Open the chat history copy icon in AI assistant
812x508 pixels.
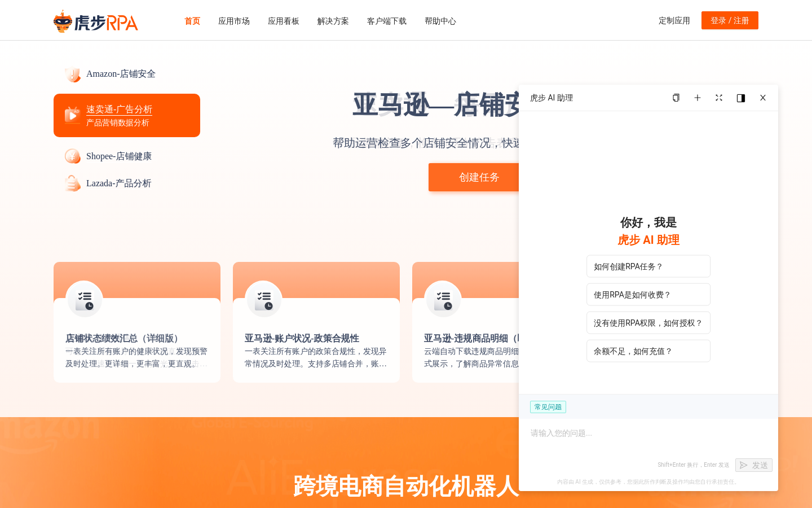point(676,98)
